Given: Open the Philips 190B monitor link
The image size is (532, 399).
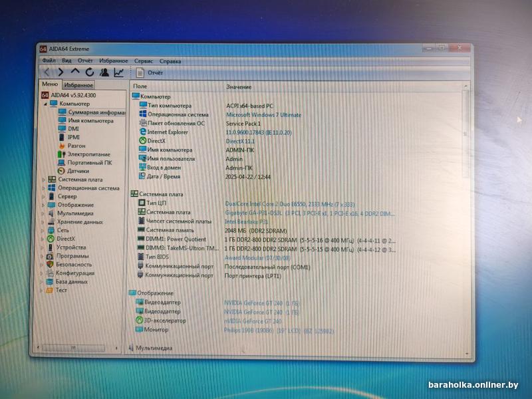Looking at the screenshot, I should [279, 331].
